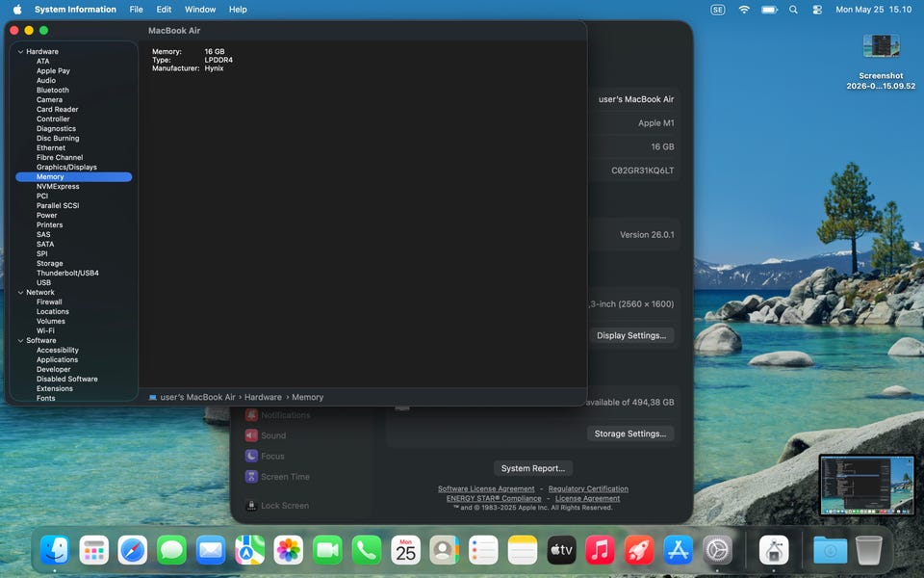Select Wi-Fi under Network
924x578 pixels.
(45, 330)
